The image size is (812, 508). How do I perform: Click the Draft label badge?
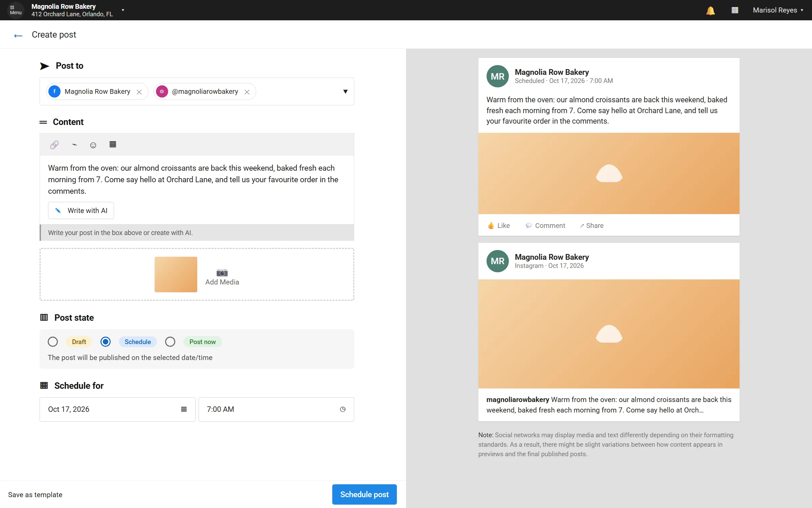click(x=79, y=342)
